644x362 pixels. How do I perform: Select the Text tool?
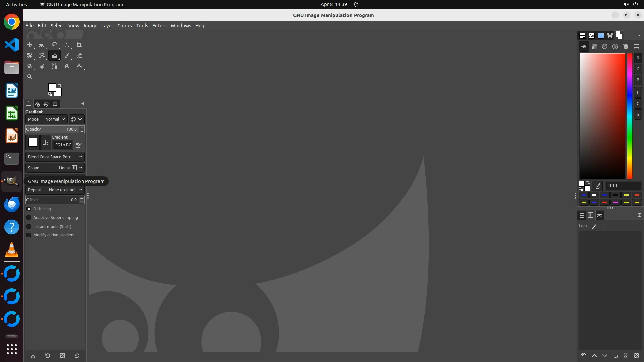tap(67, 66)
